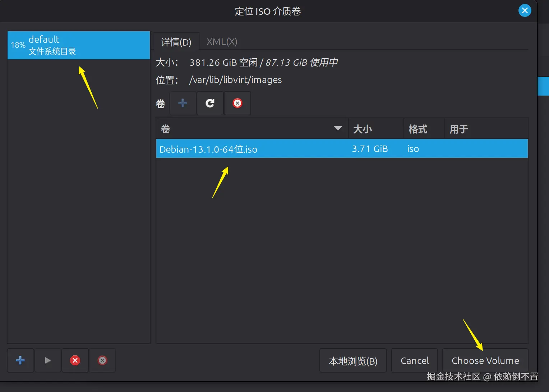Open the 卷 column sort dropdown
Screen dimensions: 549x392
point(337,128)
